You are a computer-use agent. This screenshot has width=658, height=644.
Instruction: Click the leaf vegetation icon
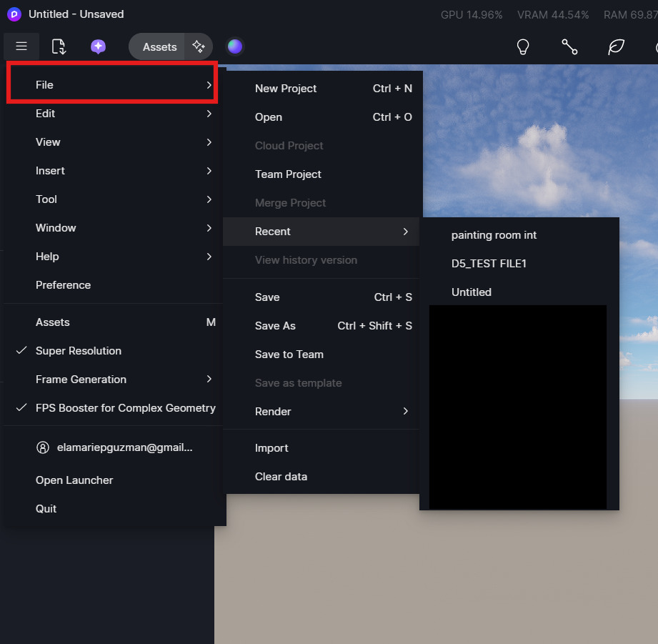(616, 46)
